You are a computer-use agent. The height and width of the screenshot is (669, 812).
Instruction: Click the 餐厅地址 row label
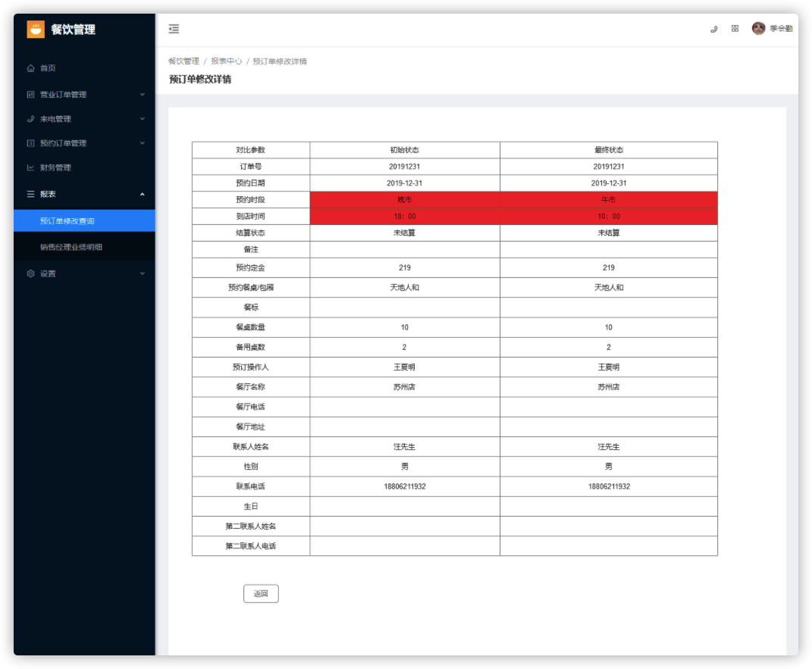tap(251, 427)
